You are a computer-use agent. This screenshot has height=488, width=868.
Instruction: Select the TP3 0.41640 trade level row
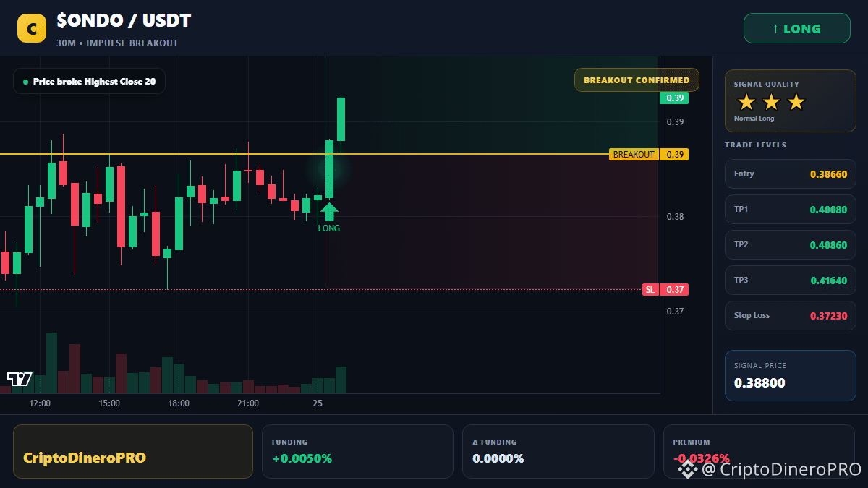(791, 281)
